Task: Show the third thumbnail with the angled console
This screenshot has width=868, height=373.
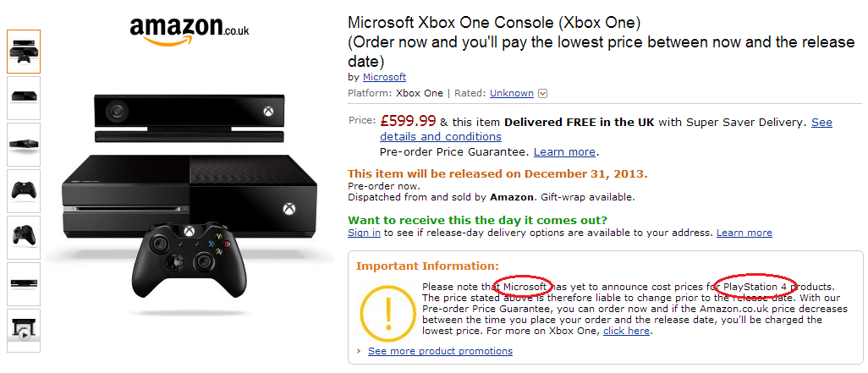Action: [24, 144]
